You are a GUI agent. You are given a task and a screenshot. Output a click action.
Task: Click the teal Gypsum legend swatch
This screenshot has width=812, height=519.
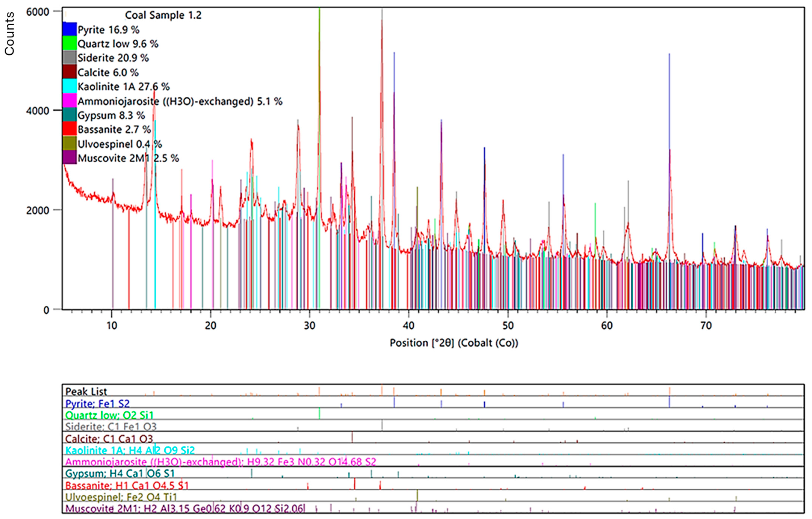(69, 115)
